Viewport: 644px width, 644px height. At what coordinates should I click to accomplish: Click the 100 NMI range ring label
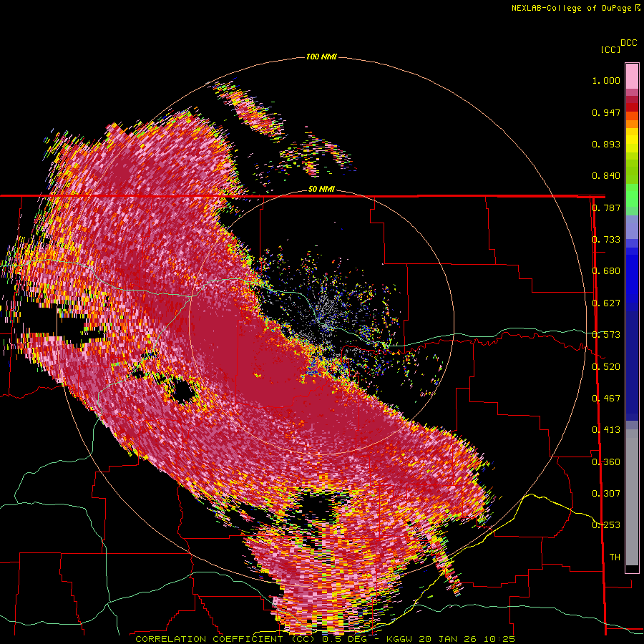pos(321,57)
